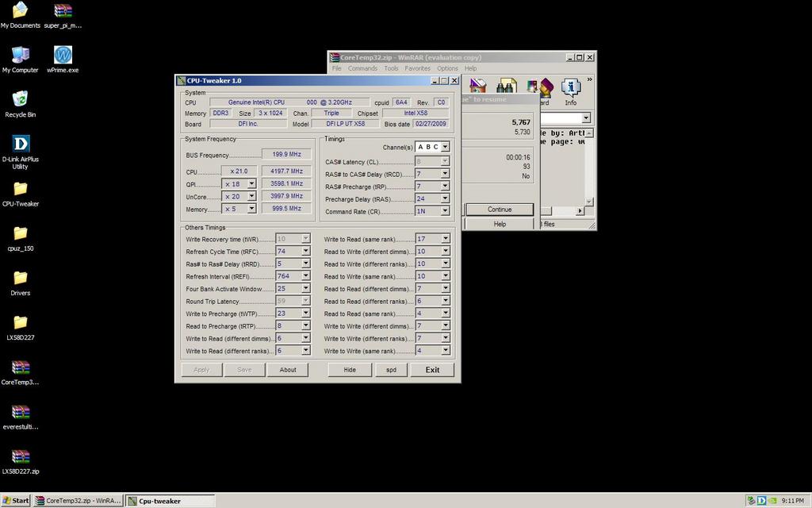Open the RAS# Precharge (tRP) dropdown
This screenshot has width=812, height=508.
click(x=445, y=187)
